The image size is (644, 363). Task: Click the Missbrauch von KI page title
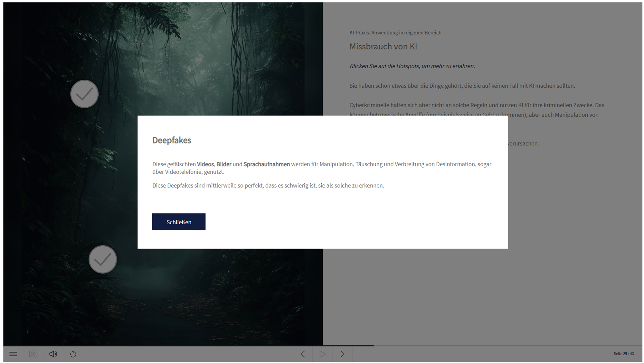(x=383, y=47)
